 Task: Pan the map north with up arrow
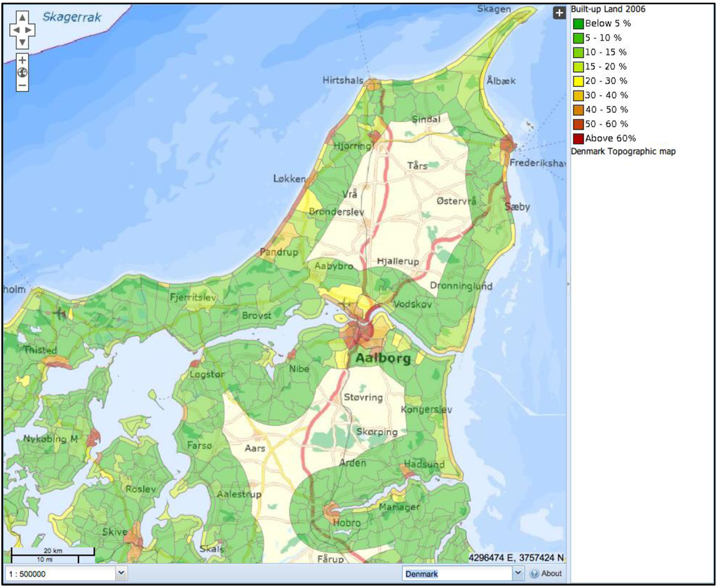22,18
